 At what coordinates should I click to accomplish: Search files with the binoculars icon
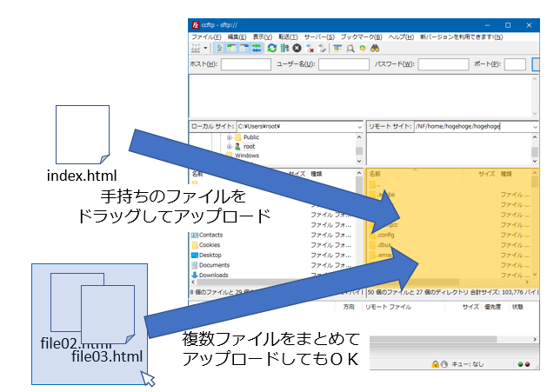[x=375, y=49]
